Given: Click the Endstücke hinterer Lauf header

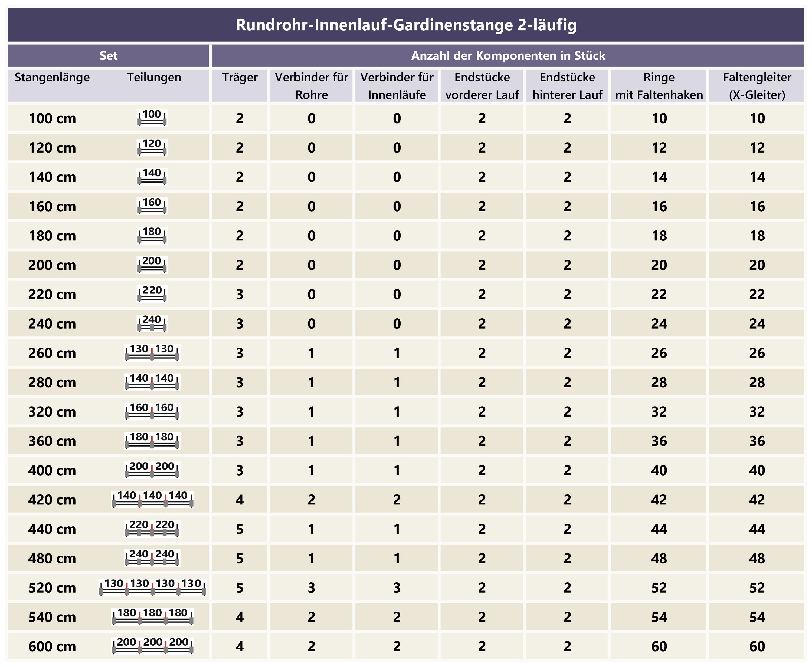Looking at the screenshot, I should [567, 86].
